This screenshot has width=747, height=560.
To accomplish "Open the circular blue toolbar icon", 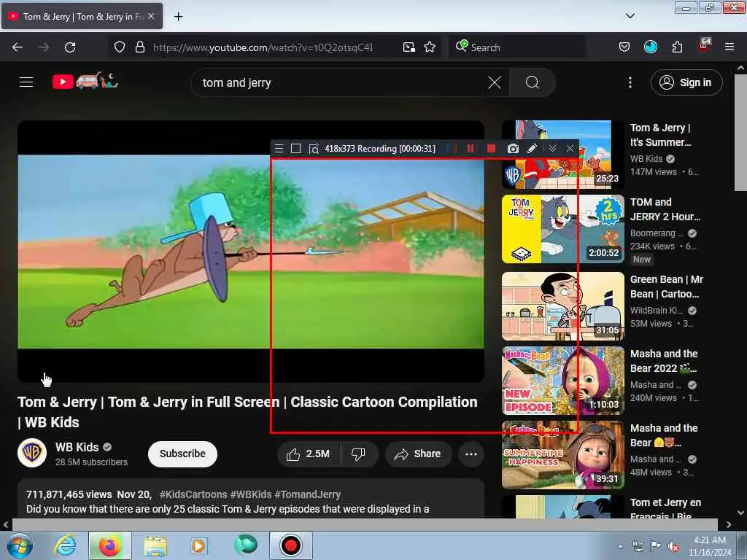I will (x=650, y=47).
